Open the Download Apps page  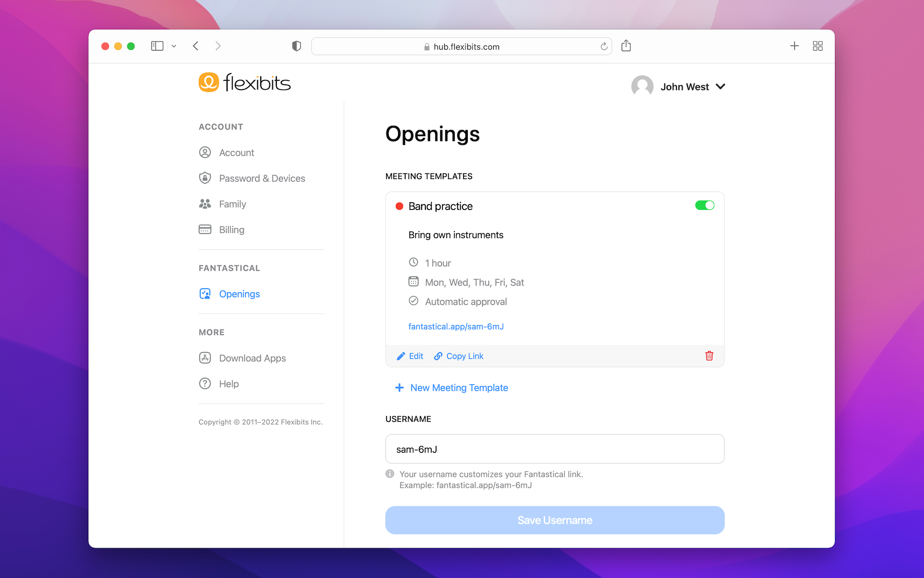[x=242, y=358]
